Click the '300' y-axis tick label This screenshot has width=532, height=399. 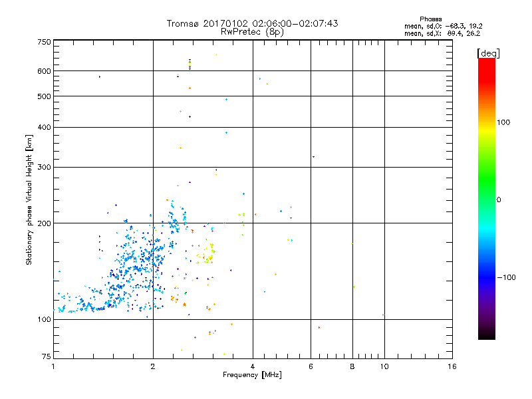click(x=44, y=167)
